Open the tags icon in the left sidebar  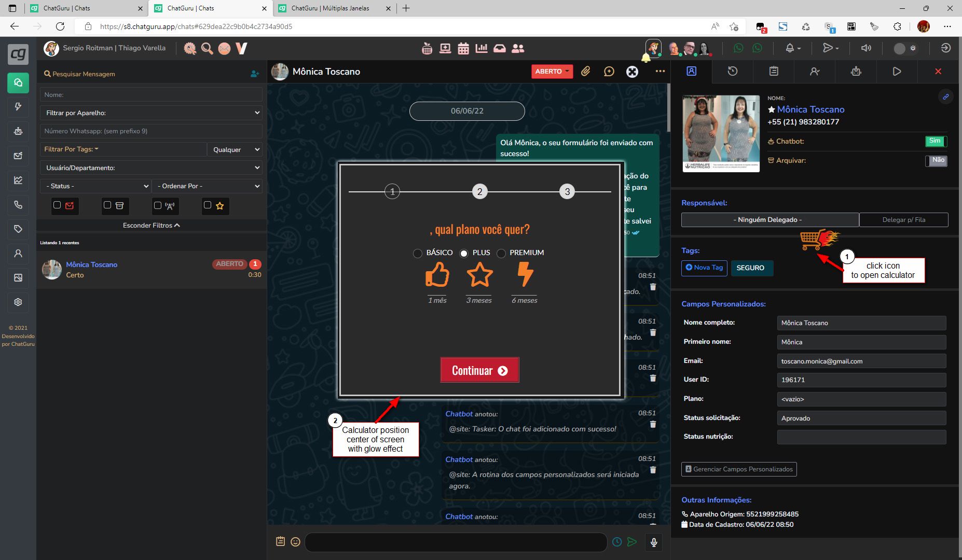pos(18,229)
